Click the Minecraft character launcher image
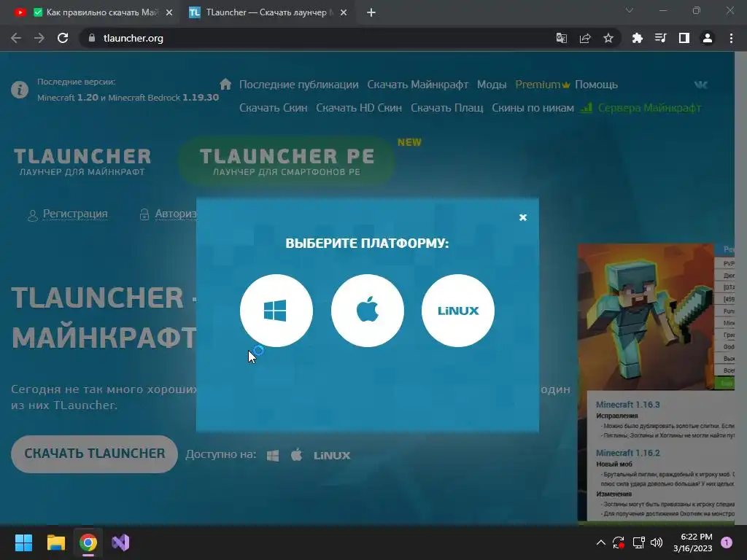 (x=646, y=317)
